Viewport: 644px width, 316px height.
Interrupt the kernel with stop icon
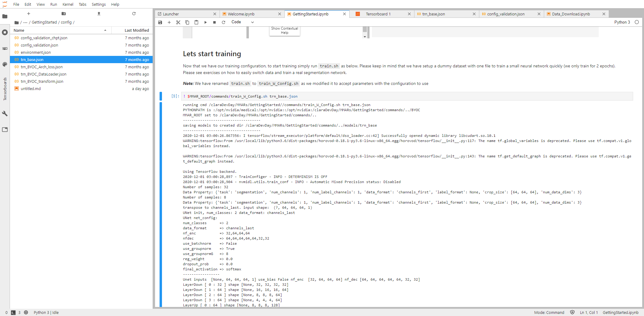click(214, 22)
